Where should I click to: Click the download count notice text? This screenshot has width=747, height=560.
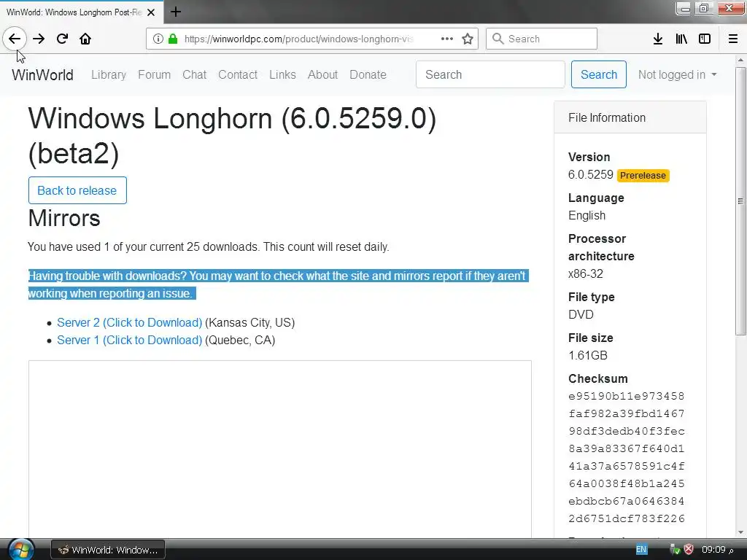(x=208, y=246)
